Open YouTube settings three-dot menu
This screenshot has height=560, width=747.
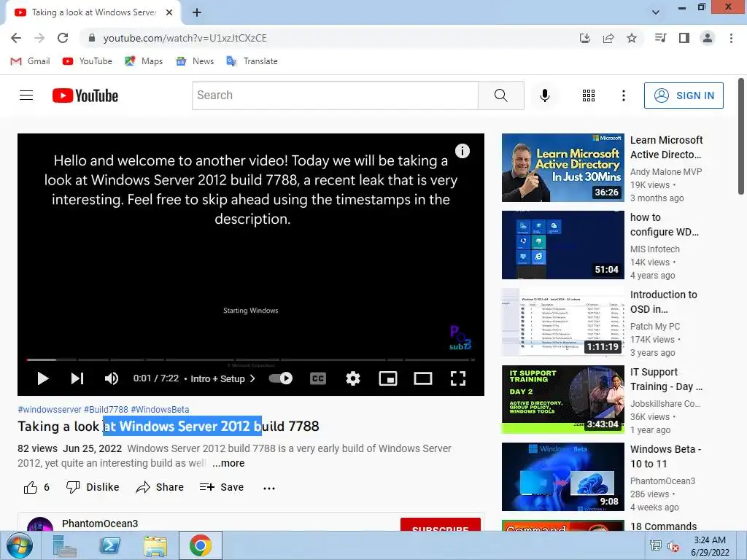623,96
